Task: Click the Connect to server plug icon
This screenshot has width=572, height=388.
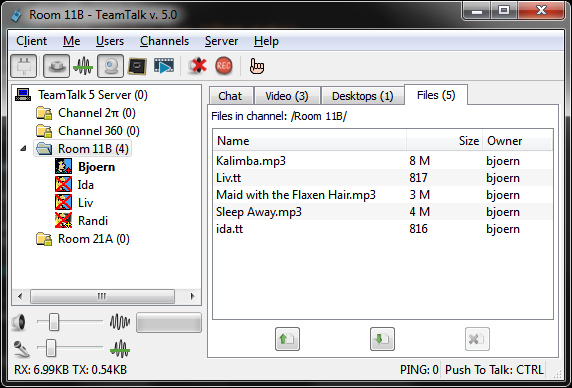Action: 24,66
